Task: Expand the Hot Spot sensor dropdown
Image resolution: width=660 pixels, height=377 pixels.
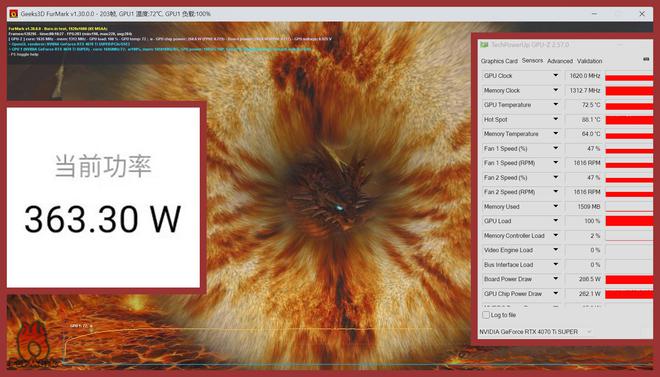Action: click(x=555, y=119)
